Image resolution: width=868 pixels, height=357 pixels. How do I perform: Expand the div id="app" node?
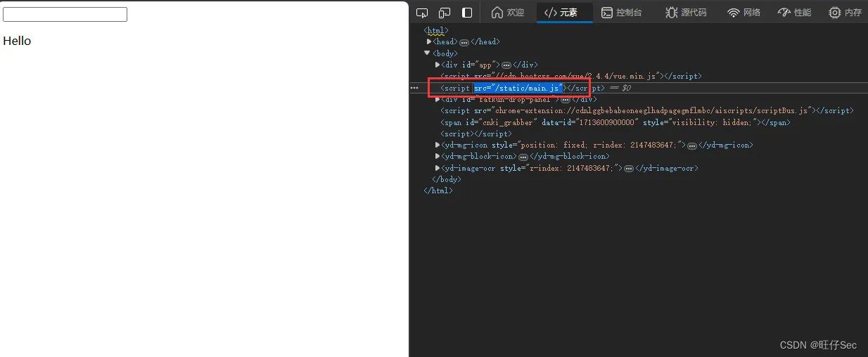pos(438,65)
